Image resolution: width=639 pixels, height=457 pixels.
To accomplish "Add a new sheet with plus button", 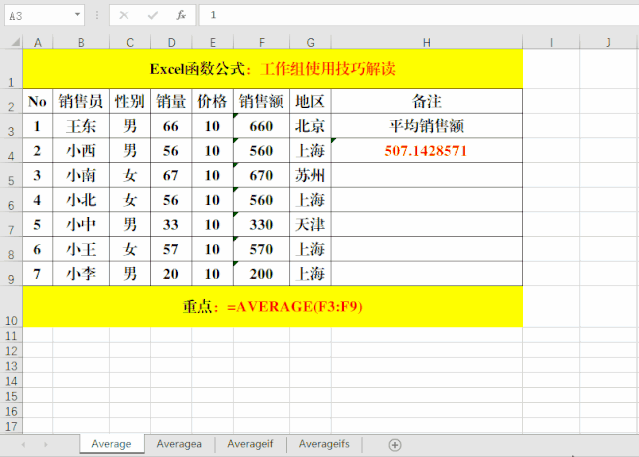I will coord(395,444).
